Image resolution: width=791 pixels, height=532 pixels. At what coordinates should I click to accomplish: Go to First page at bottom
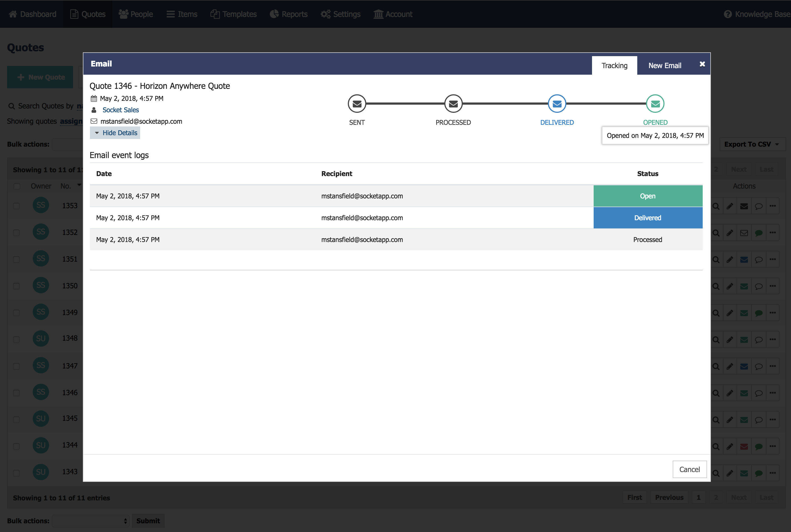point(635,497)
